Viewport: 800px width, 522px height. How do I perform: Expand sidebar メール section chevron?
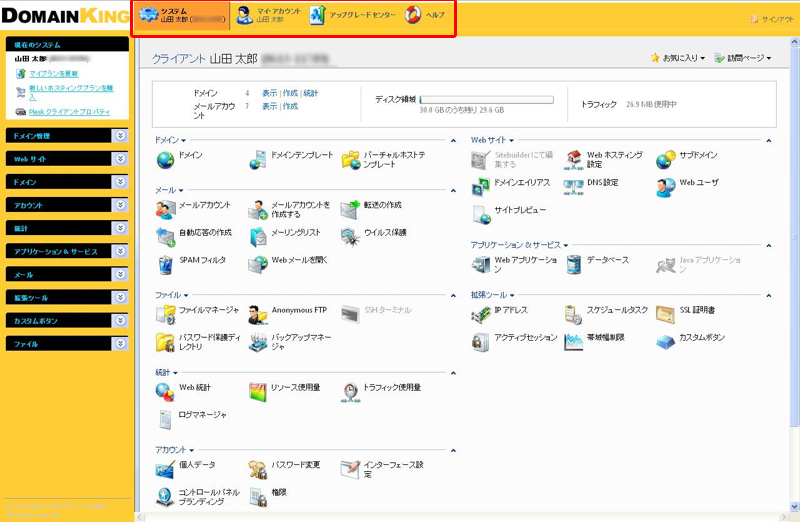(x=120, y=274)
